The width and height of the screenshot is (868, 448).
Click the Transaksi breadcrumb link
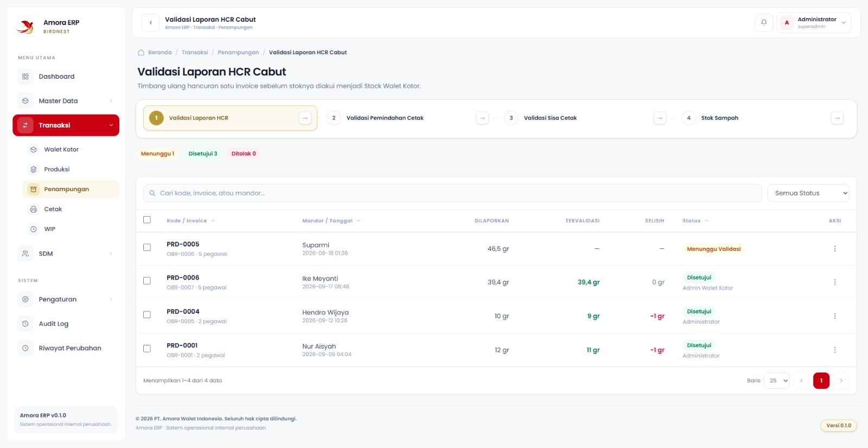(195, 53)
